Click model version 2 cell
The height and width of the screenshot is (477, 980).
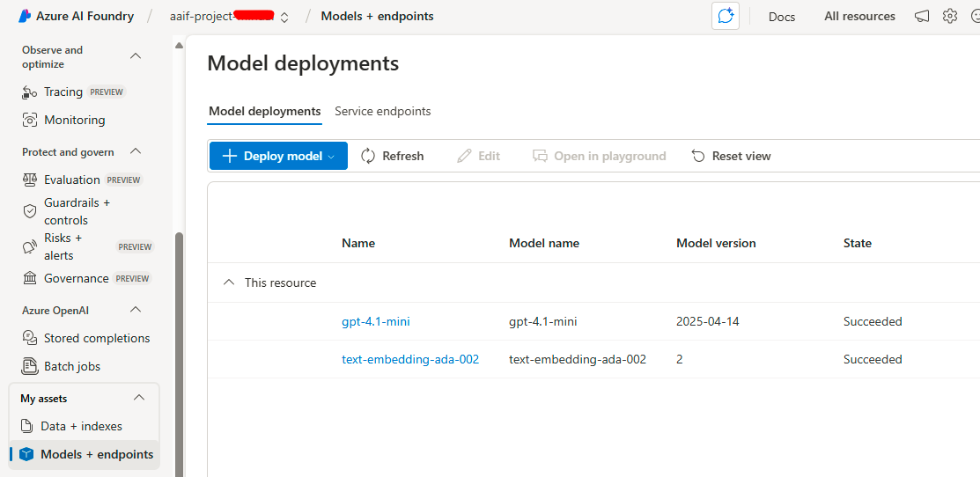pyautogui.click(x=680, y=359)
